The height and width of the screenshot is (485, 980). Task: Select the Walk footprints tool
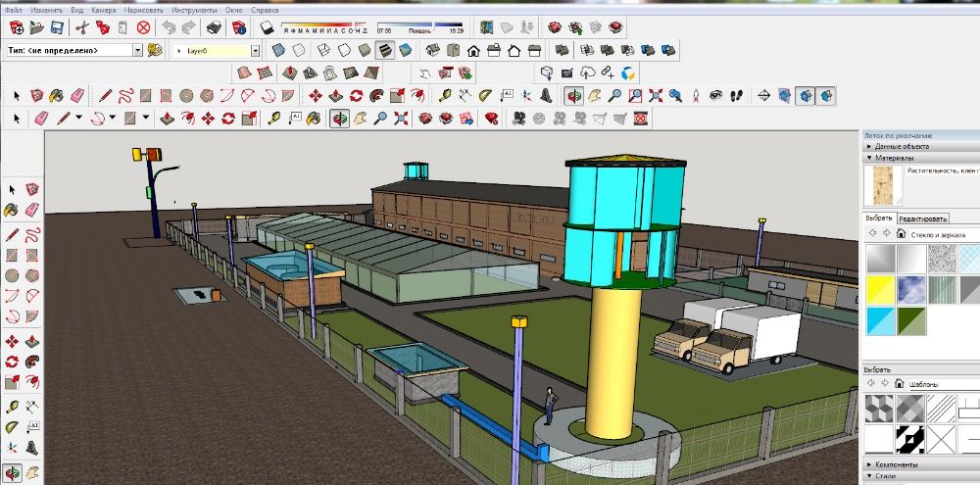pos(737,96)
